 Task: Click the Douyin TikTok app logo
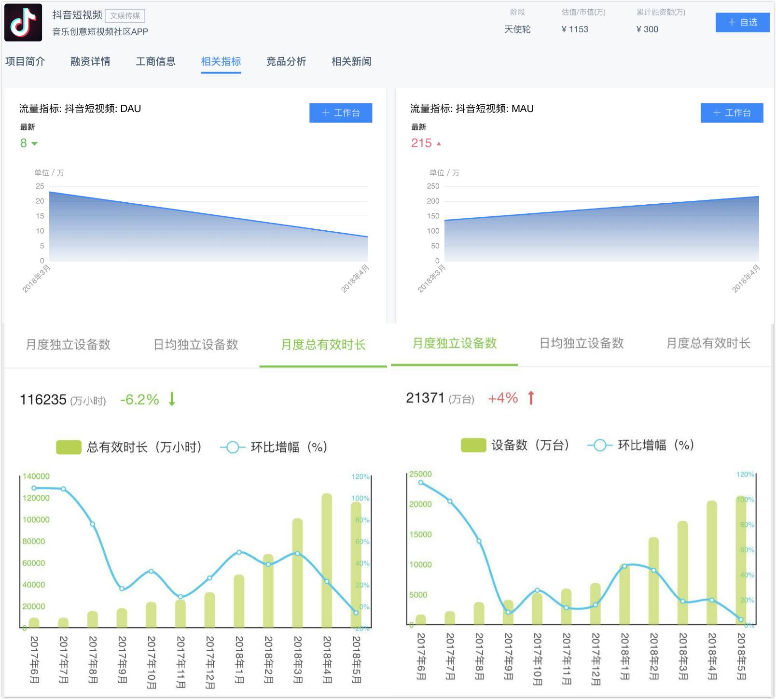(23, 23)
